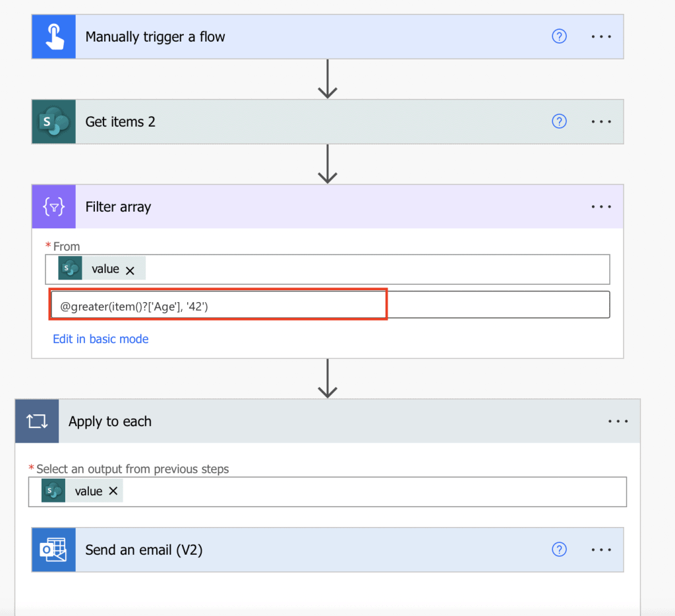Click value token in Filter array From field

[102, 268]
